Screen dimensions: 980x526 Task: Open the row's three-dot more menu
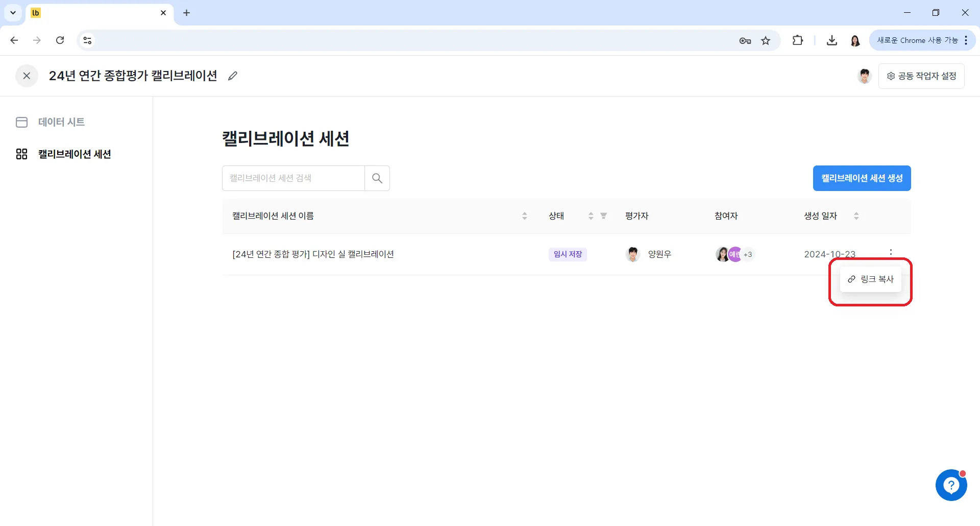[x=891, y=252]
